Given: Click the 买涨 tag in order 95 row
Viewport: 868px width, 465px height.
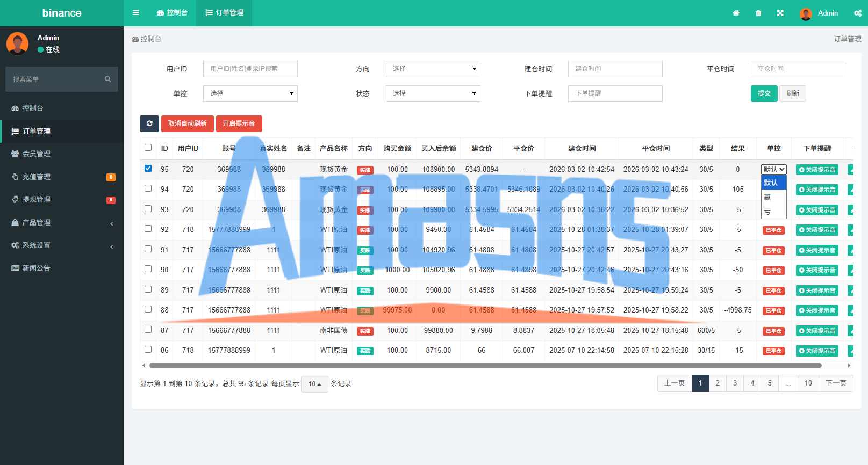Looking at the screenshot, I should [x=365, y=170].
